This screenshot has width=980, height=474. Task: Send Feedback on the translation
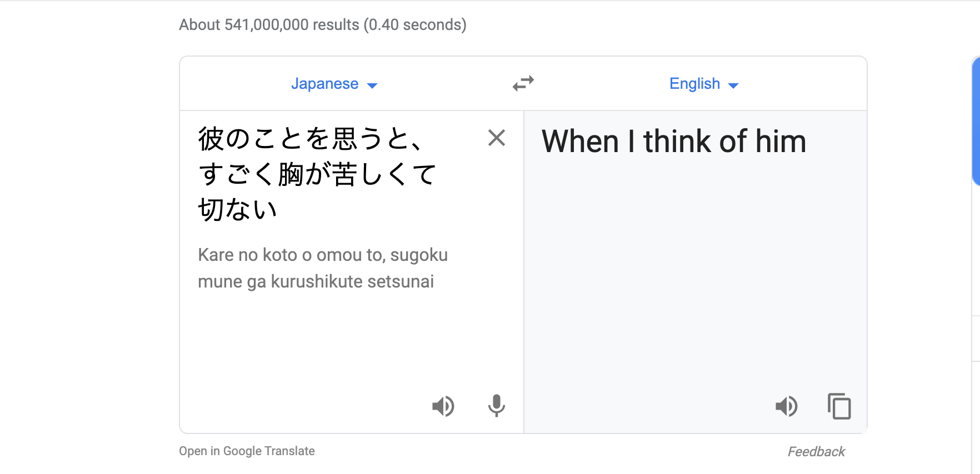pos(816,452)
